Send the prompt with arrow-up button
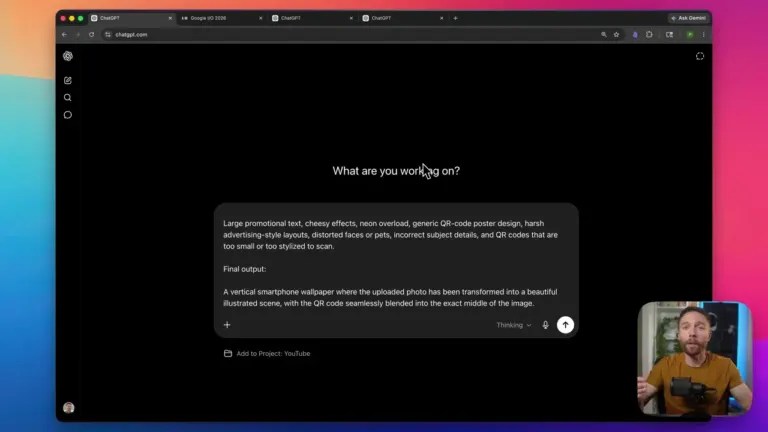The image size is (768, 432). [565, 325]
